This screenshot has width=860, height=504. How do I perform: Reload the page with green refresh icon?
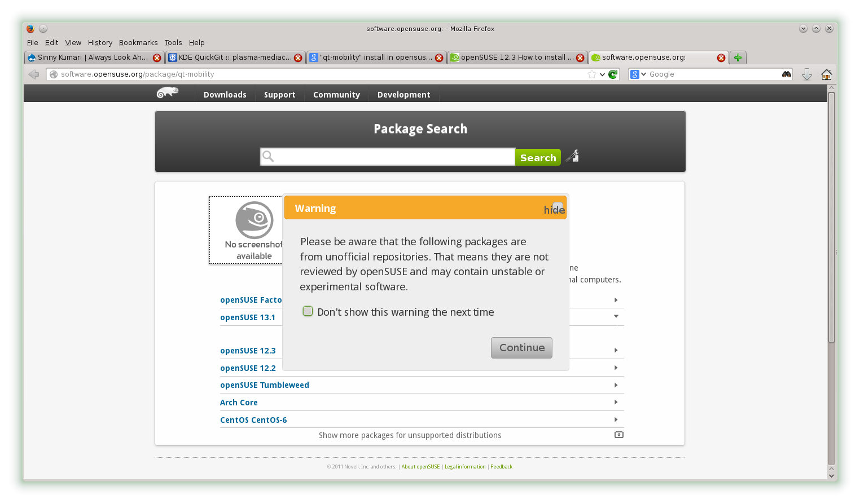(613, 74)
